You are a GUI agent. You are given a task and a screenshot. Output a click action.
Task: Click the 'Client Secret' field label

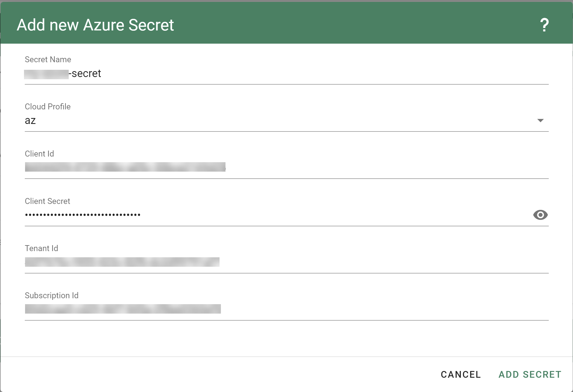47,201
